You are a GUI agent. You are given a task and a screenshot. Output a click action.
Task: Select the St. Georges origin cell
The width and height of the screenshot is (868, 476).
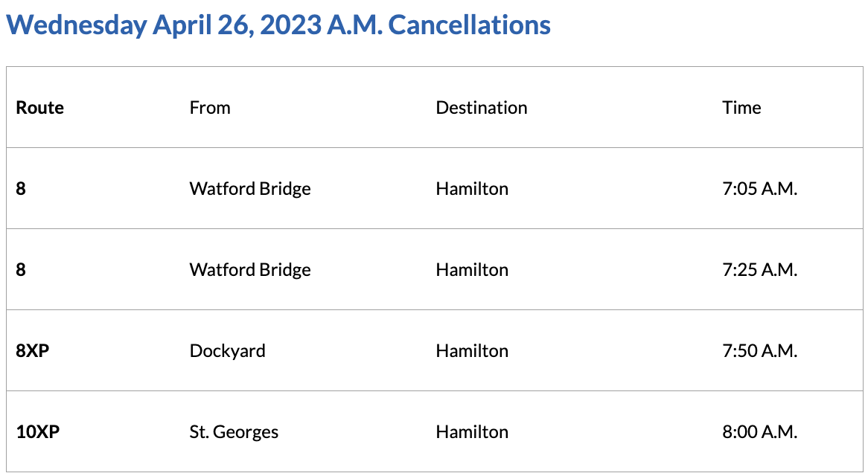234,432
